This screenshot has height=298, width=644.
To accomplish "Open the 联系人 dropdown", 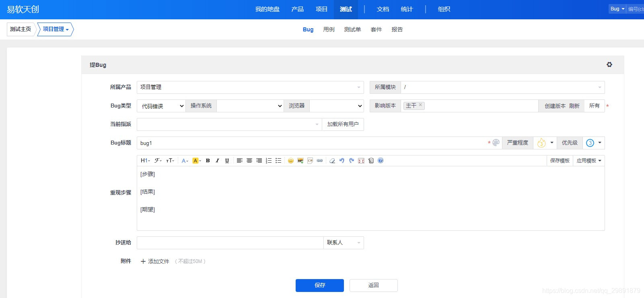I will point(344,243).
